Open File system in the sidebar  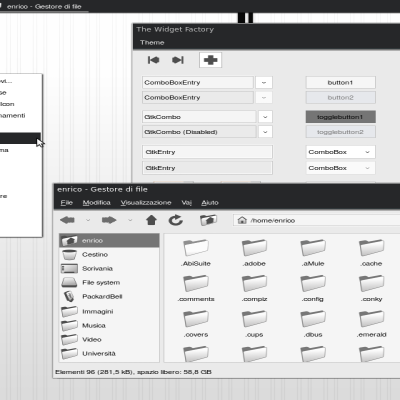(109, 283)
